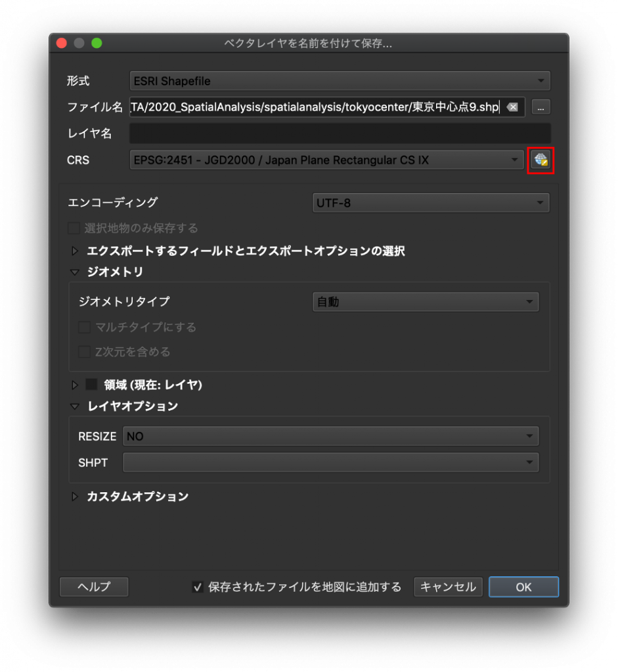
Task: Toggle マルチタイプにする checkbox
Action: [x=85, y=327]
